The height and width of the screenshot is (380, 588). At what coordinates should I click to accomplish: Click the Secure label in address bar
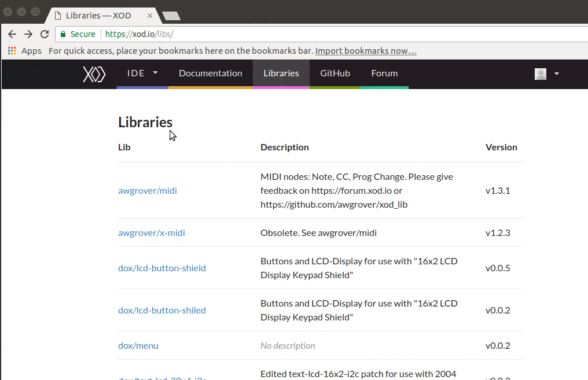coord(83,34)
